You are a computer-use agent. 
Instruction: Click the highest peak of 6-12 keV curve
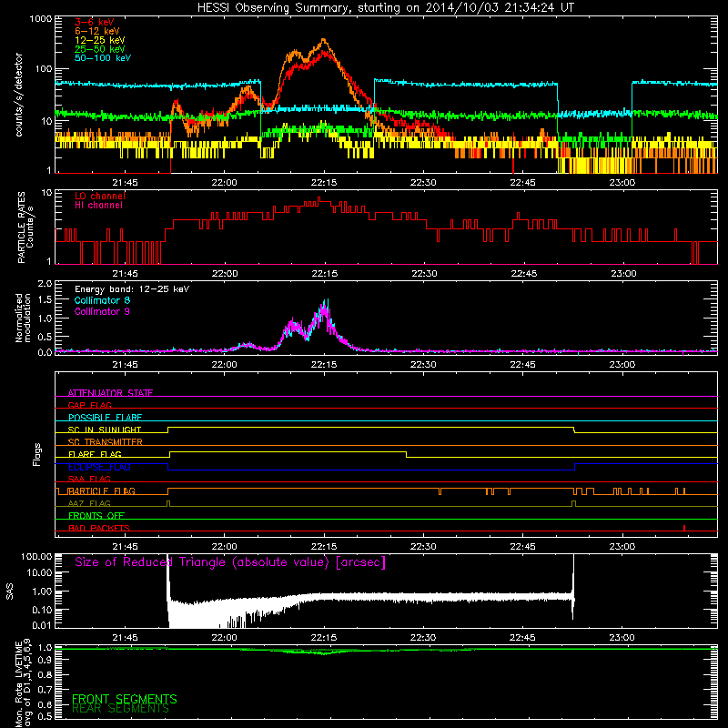323,40
